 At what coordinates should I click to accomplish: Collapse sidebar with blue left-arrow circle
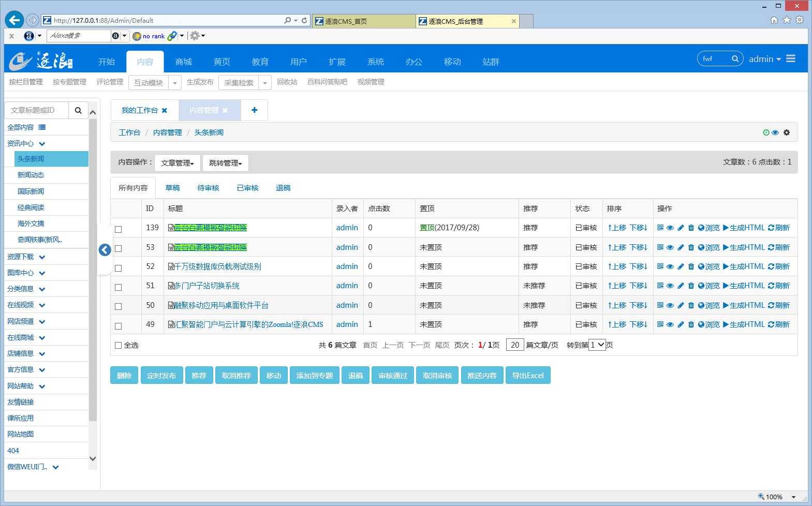105,250
